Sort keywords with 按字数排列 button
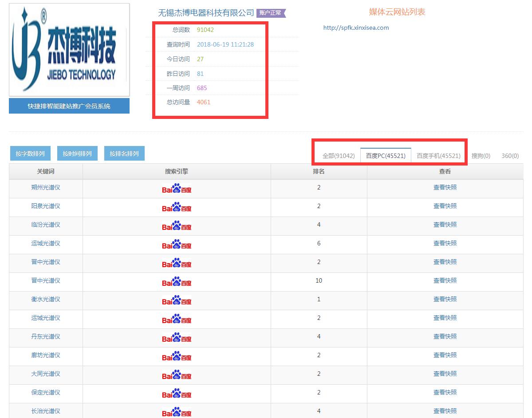Screen dimensions: 532x418 pos(30,154)
